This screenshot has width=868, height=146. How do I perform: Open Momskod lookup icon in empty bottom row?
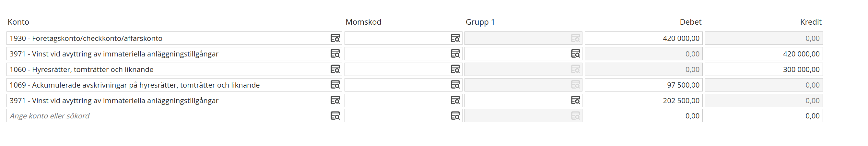click(455, 116)
